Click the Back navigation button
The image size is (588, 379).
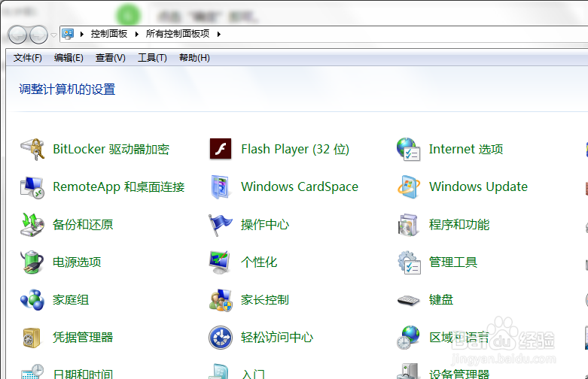pos(17,35)
